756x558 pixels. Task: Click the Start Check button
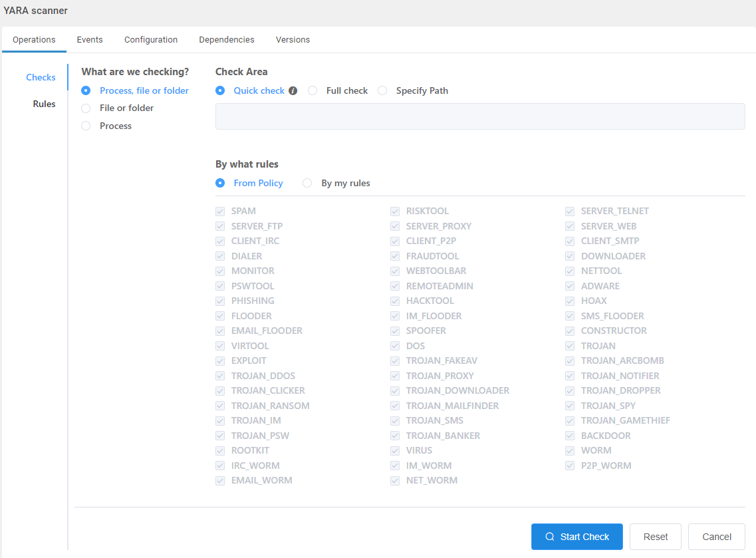pos(576,537)
